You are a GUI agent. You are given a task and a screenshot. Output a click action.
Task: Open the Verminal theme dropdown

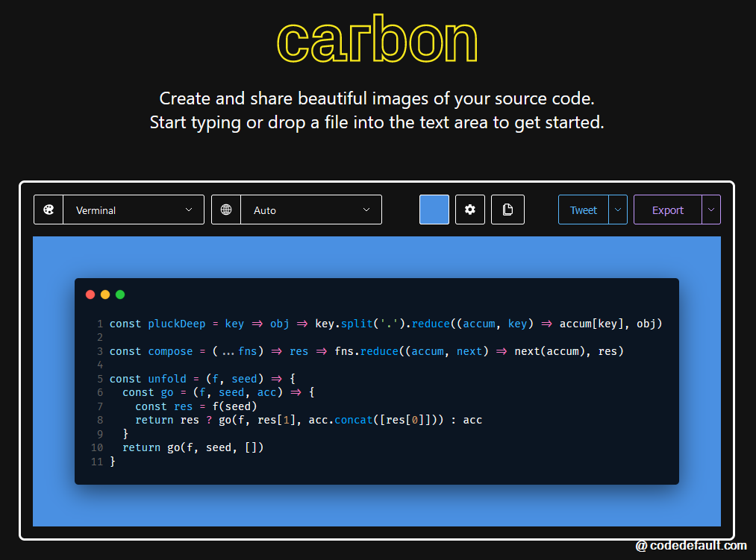click(x=134, y=210)
